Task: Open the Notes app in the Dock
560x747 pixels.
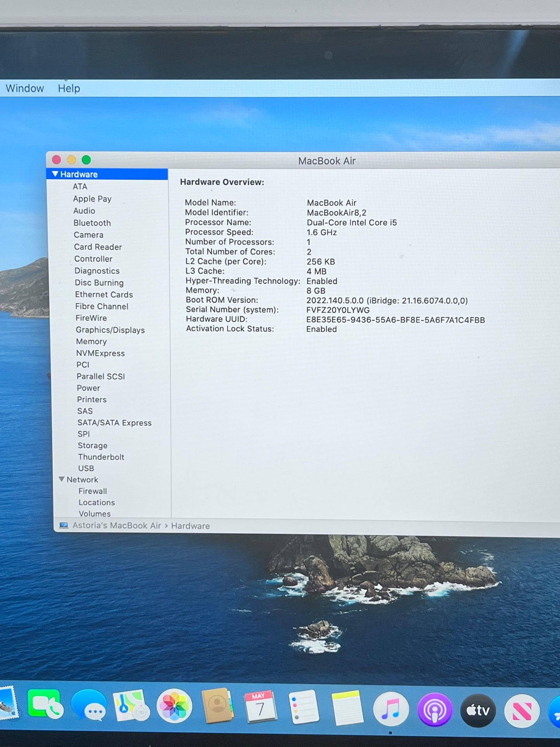Action: point(347,707)
